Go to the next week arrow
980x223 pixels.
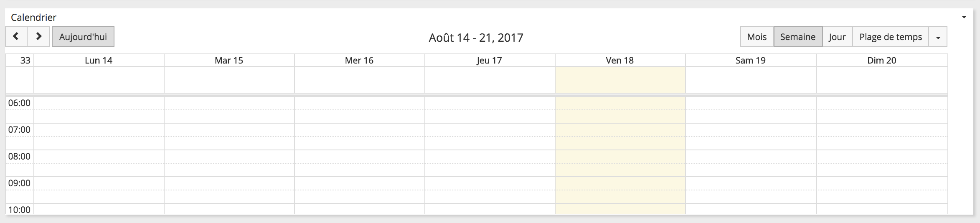[39, 37]
